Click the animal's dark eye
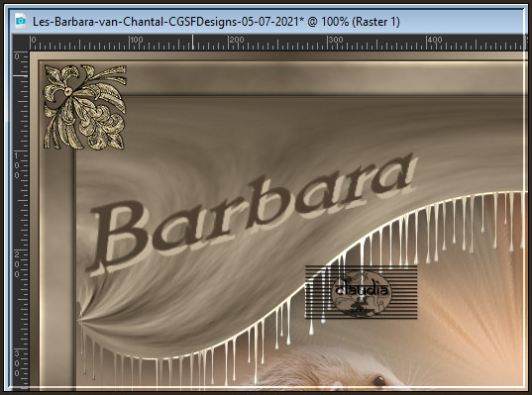532x395 pixels. click(379, 380)
